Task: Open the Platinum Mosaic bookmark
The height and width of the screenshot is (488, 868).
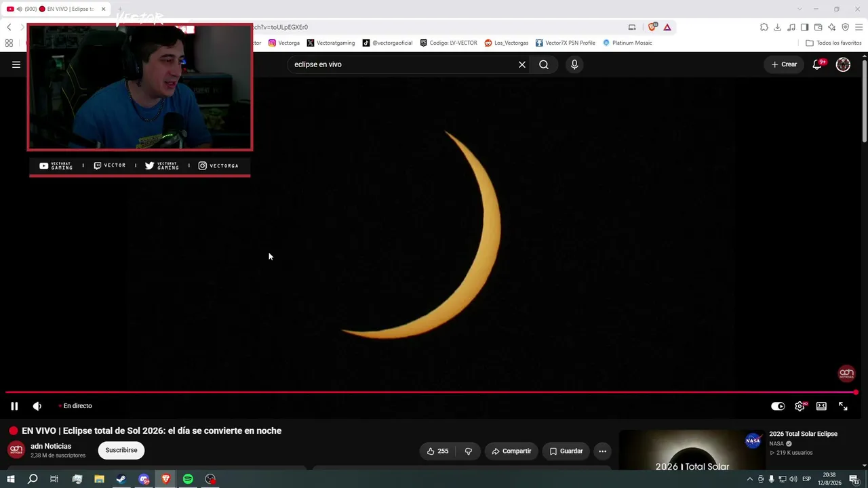Action: coord(627,43)
